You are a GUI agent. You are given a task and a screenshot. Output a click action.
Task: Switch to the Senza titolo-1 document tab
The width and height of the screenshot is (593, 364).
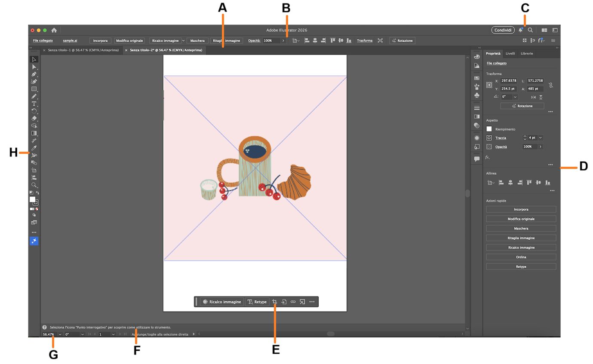82,50
